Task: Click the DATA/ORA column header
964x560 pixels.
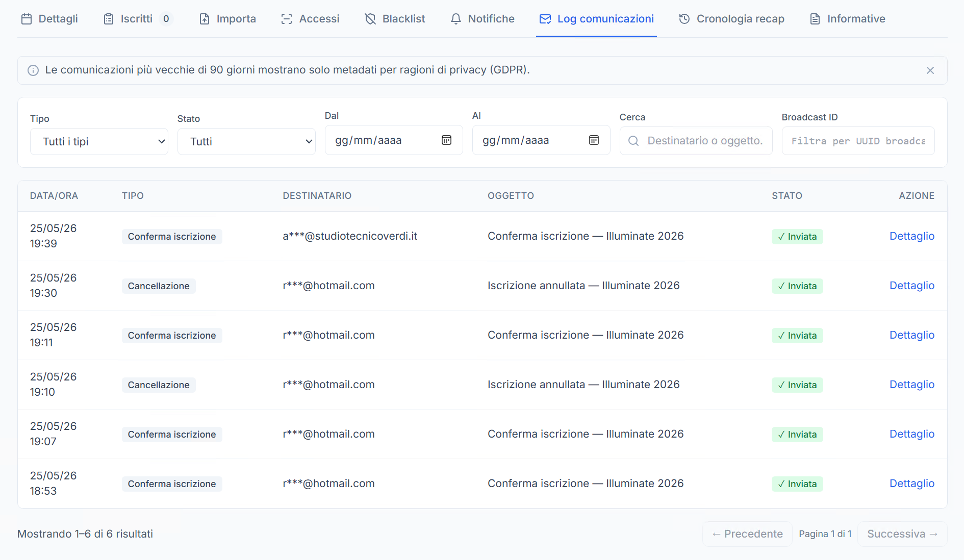Action: [54, 196]
